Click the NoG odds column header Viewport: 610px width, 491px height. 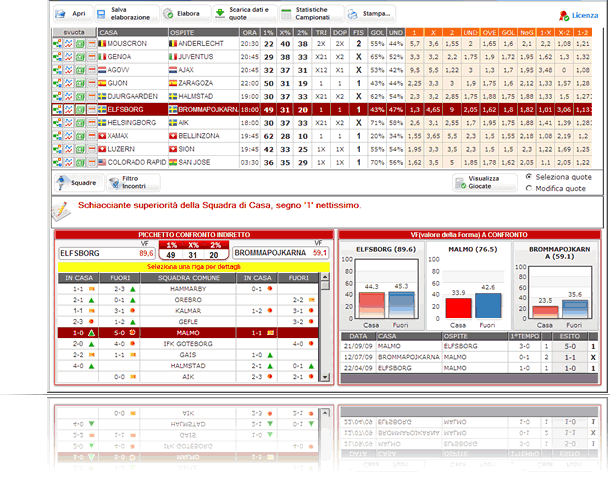[527, 32]
